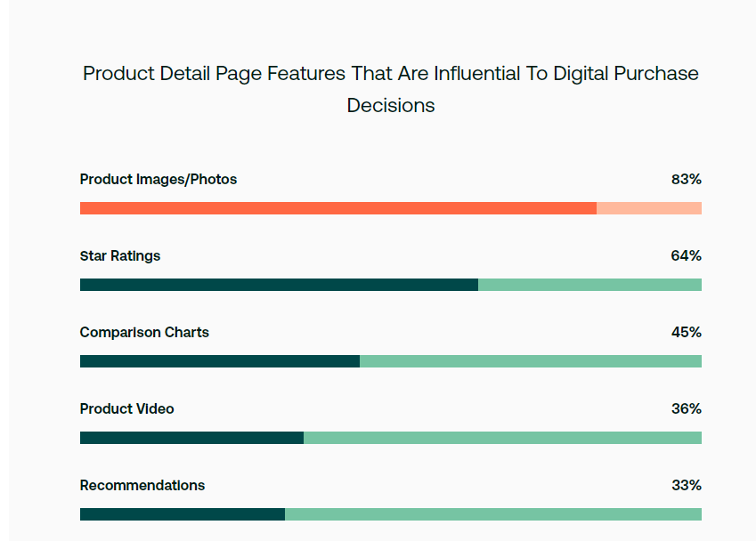Click the 36% value for Product Video
This screenshot has height=541, width=756.
coord(686,409)
